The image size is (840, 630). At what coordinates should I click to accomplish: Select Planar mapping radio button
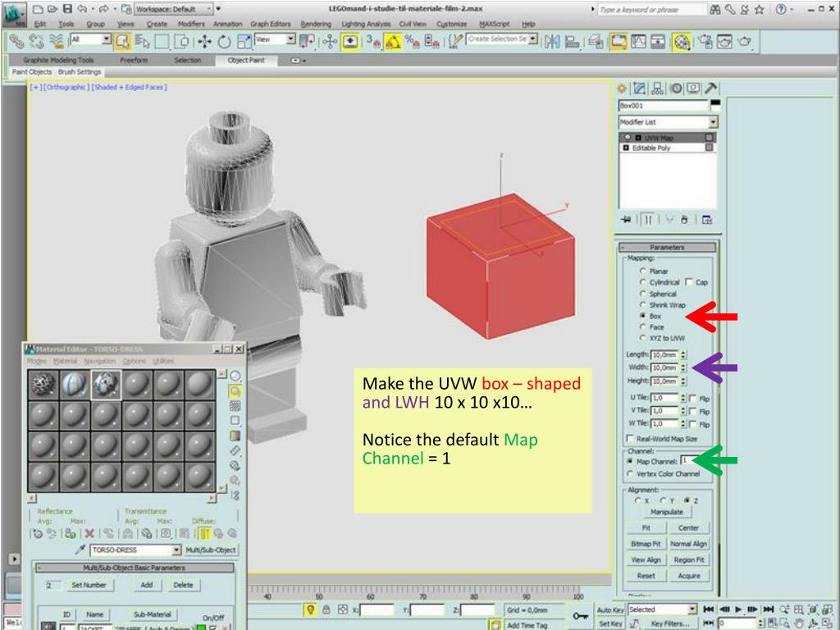643,271
